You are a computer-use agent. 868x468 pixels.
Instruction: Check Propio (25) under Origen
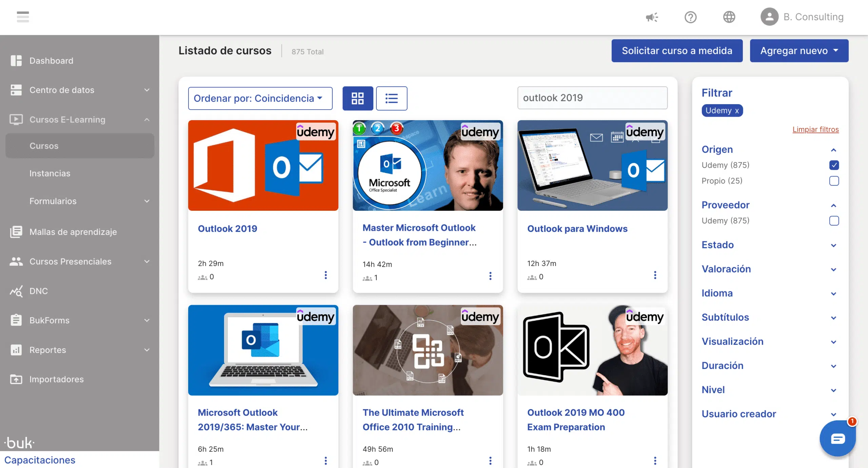(x=834, y=181)
